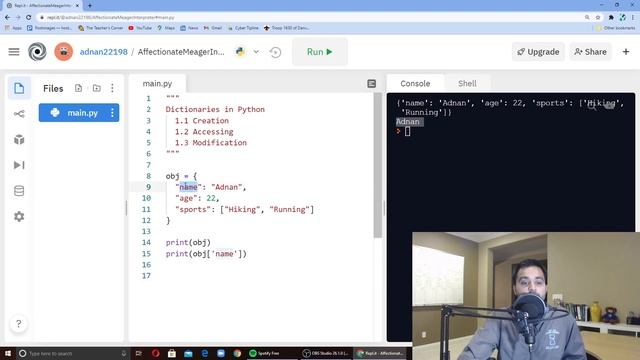Open the Replit hamburger menu
640x360 pixels.
tap(14, 52)
